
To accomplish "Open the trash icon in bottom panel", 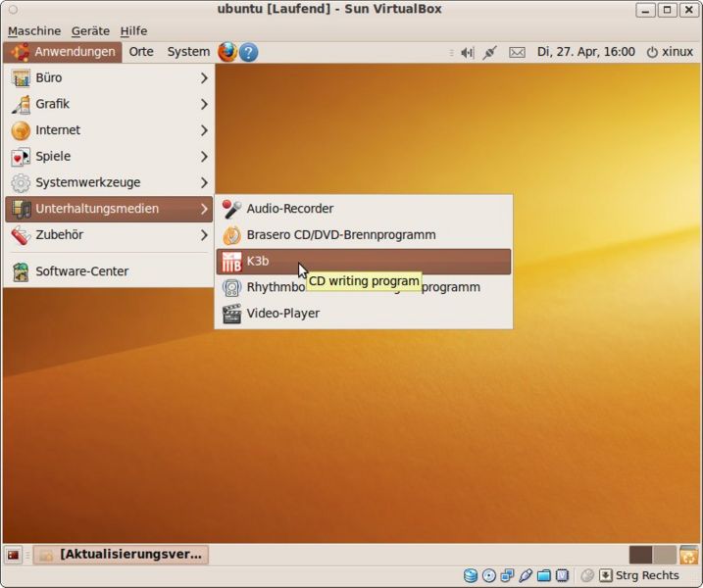I will 688,555.
